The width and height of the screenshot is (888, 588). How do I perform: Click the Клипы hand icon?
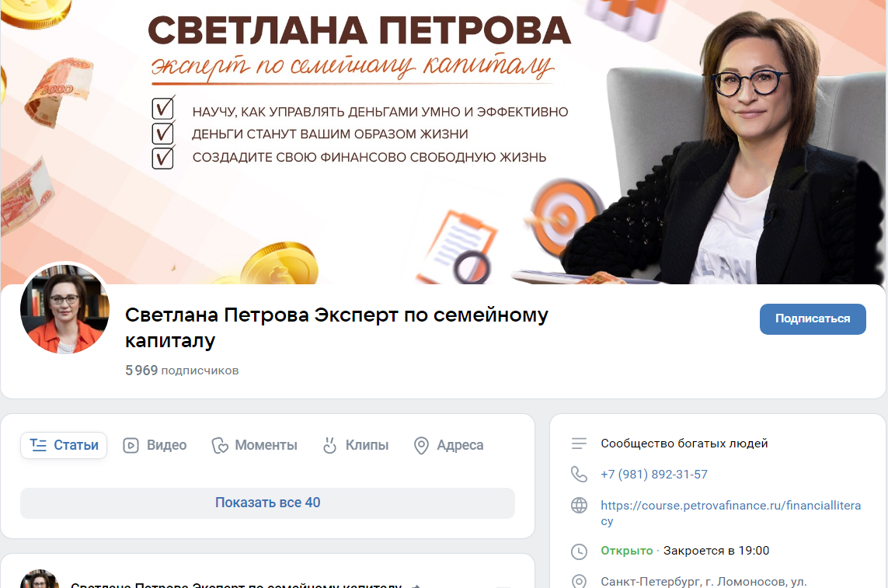click(x=329, y=445)
